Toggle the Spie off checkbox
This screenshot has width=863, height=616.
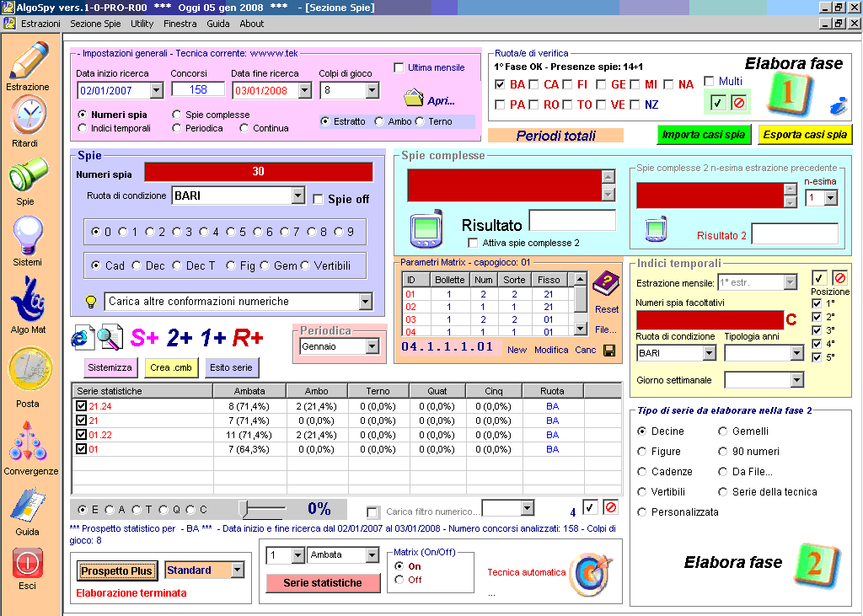tap(318, 199)
